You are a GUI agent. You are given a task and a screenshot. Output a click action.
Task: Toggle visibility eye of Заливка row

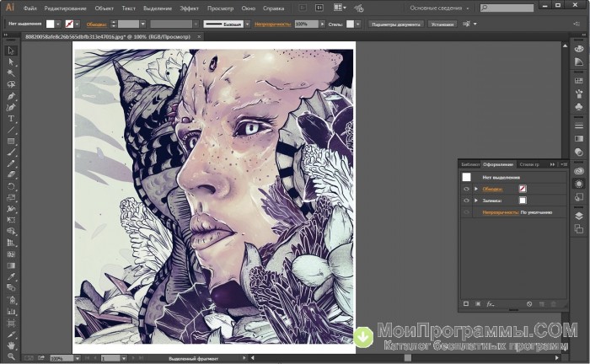click(x=466, y=201)
